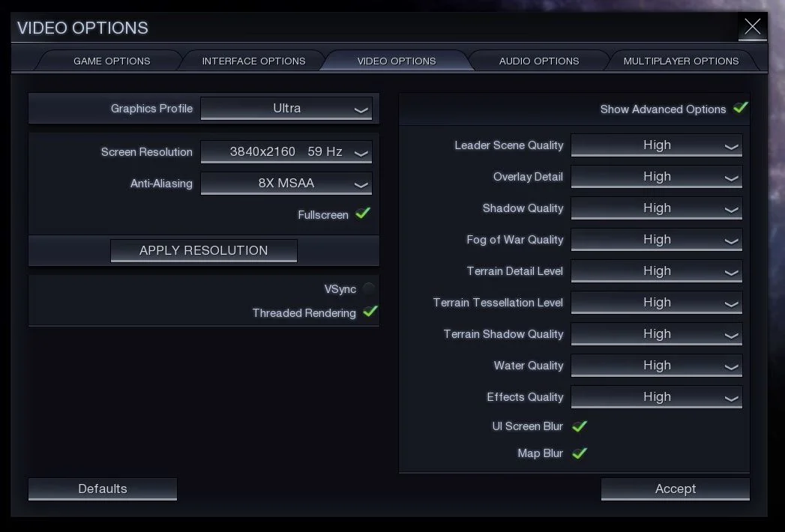Screen dimensions: 785x532
Task: Expand the Terrain Detail Level dropdown
Action: pyautogui.click(x=656, y=271)
